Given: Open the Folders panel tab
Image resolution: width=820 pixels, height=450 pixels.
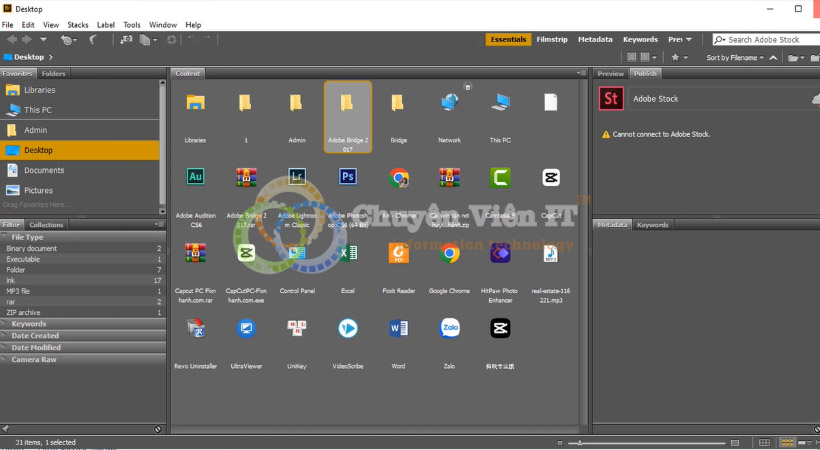Looking at the screenshot, I should [54, 74].
